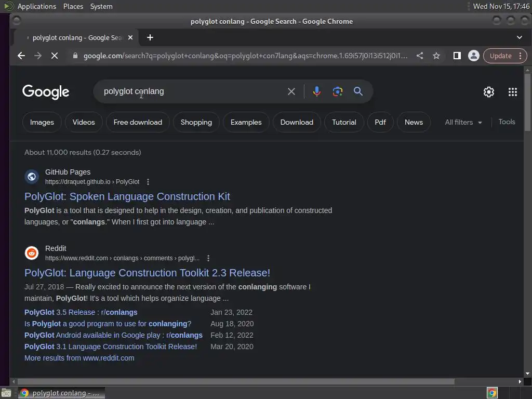Close the polyglot conlang tab
532x399 pixels.
pos(130,37)
